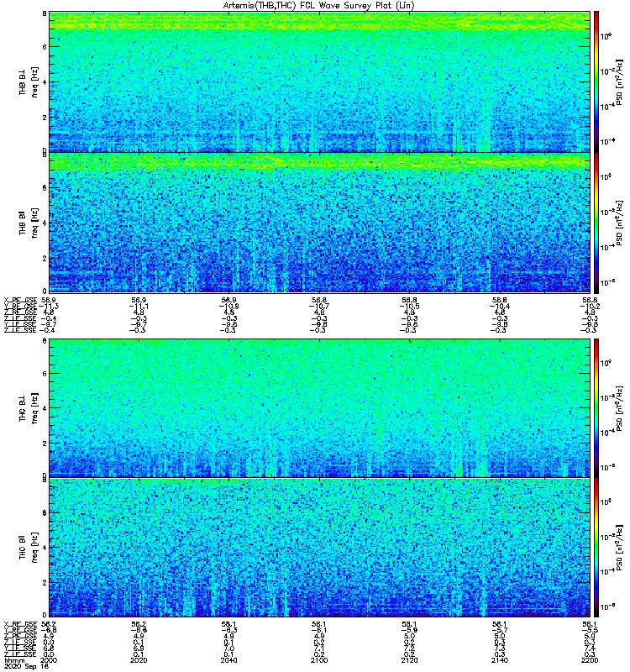Click the THC B∥ spectrogram panel
This screenshot has height=672, width=630.
click(320, 548)
